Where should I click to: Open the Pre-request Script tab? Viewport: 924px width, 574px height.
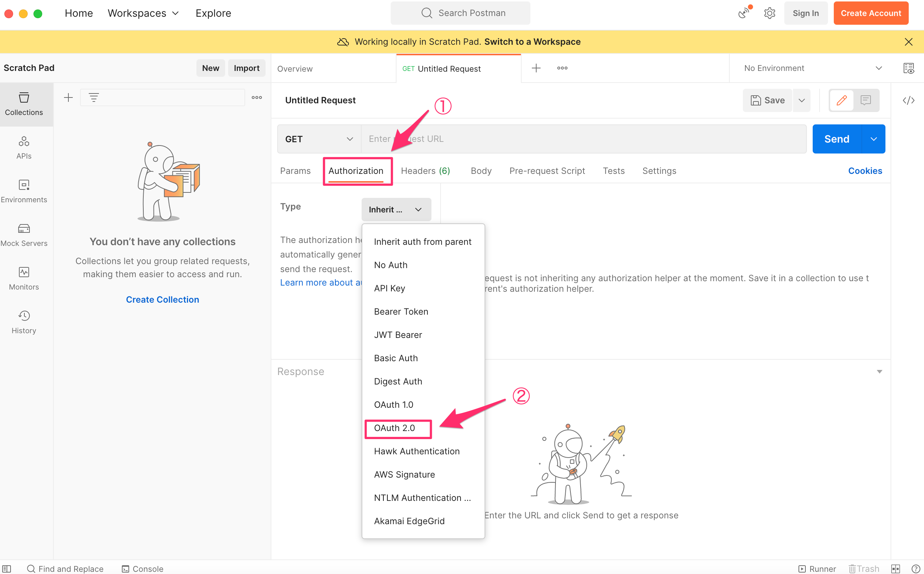click(547, 171)
